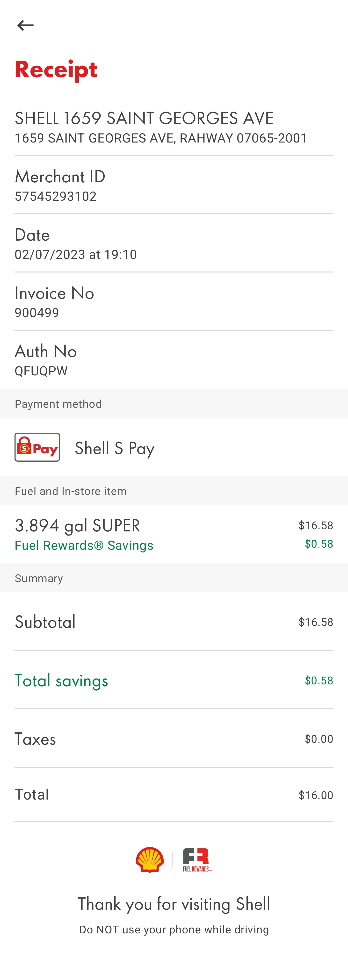Tap the auth code QFUQPW
Viewport: 348px width, 980px height.
(x=41, y=371)
